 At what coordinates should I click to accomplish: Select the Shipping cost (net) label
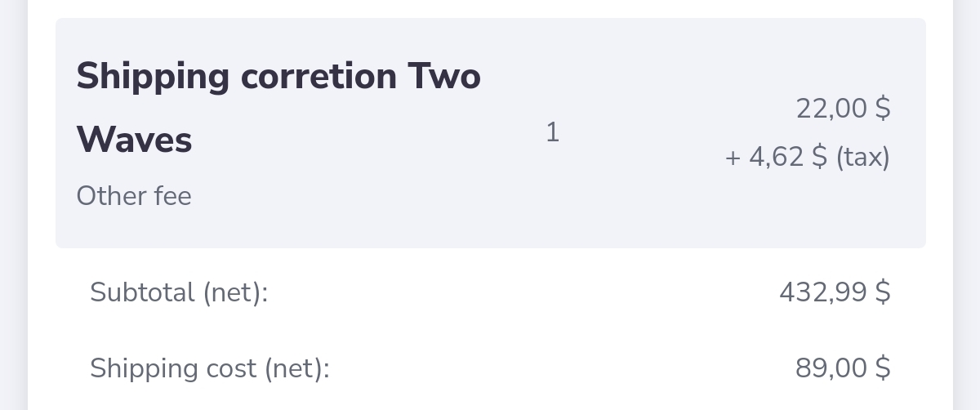[210, 369]
